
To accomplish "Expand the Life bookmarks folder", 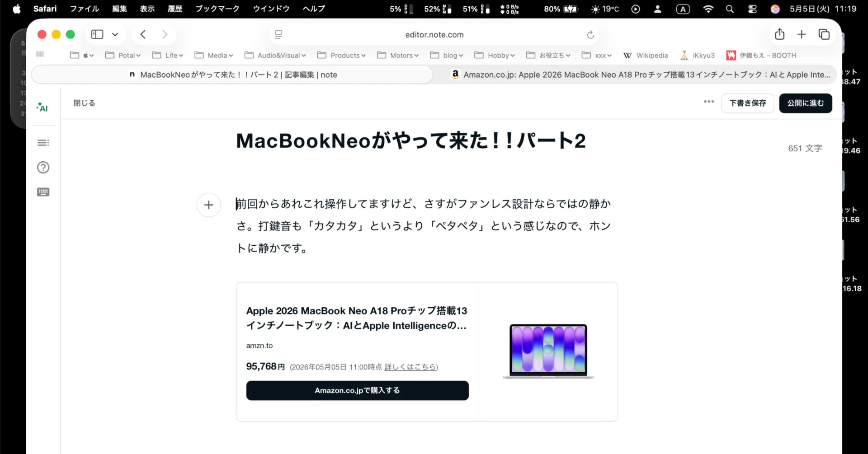I will tap(168, 55).
